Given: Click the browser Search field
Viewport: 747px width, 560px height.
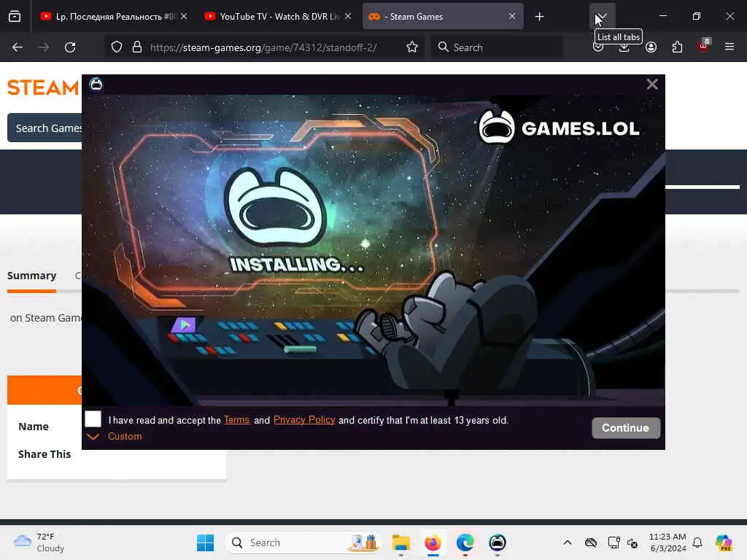Looking at the screenshot, I should coord(497,47).
